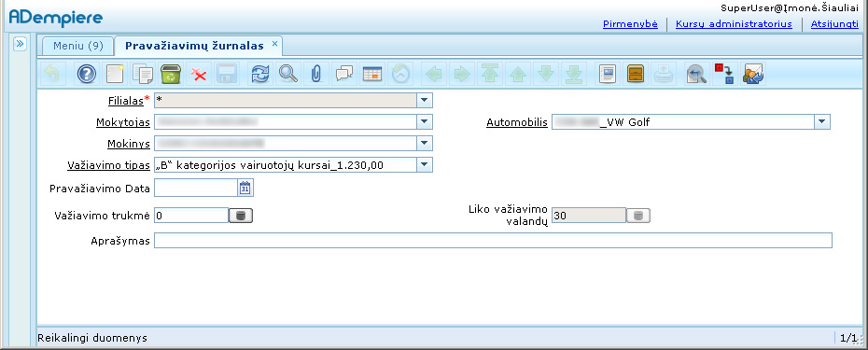Click the red X delete selection icon
Screen dimensions: 868x350
coord(198,74)
